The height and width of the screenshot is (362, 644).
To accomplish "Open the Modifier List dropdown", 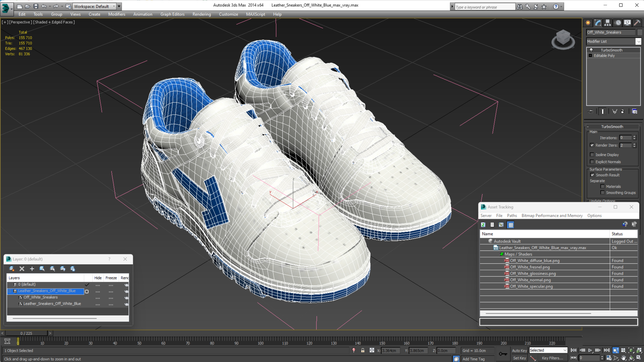I will (x=639, y=41).
